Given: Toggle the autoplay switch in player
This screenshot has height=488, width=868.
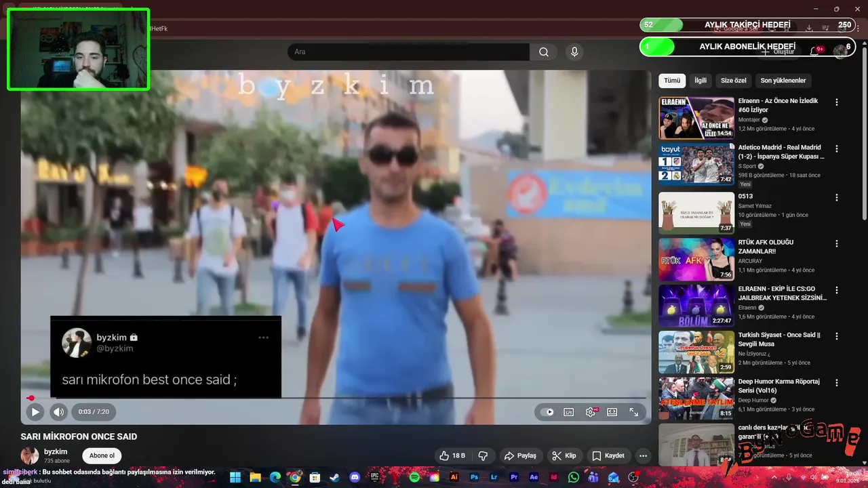Looking at the screenshot, I should (x=549, y=412).
